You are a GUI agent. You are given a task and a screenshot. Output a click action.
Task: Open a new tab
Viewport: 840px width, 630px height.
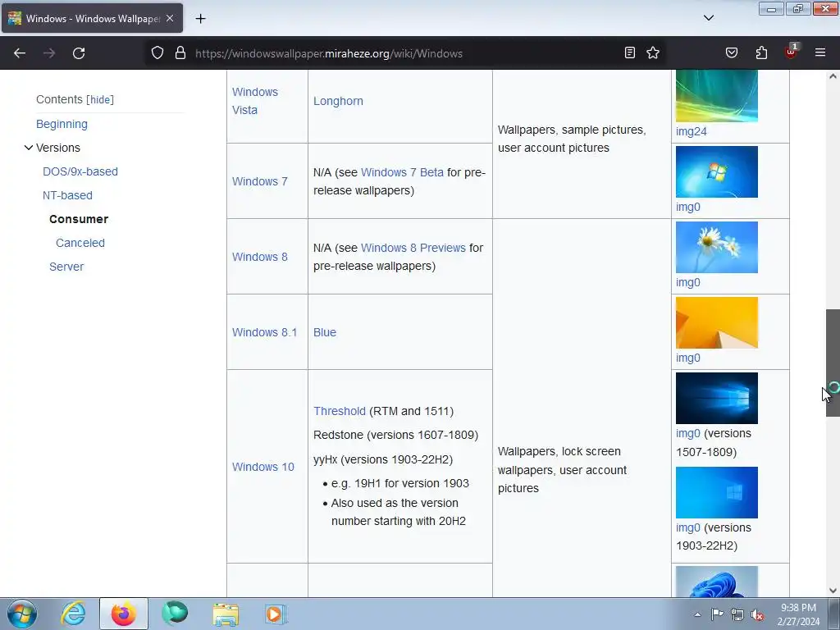click(200, 19)
